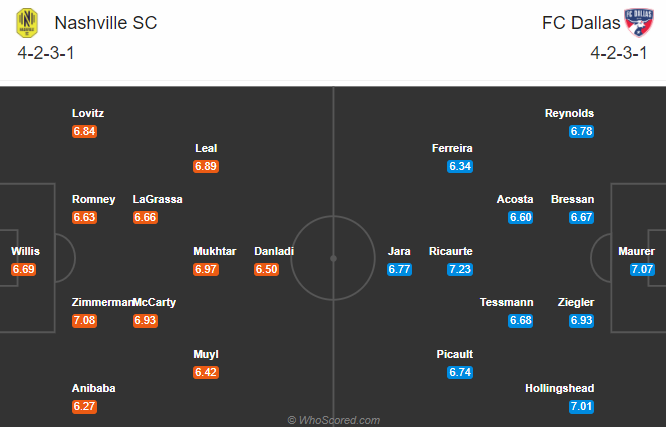Viewport: 666px width, 427px height.
Task: Click goalkeeper Willis's 6.69 rating
Action: 23,269
